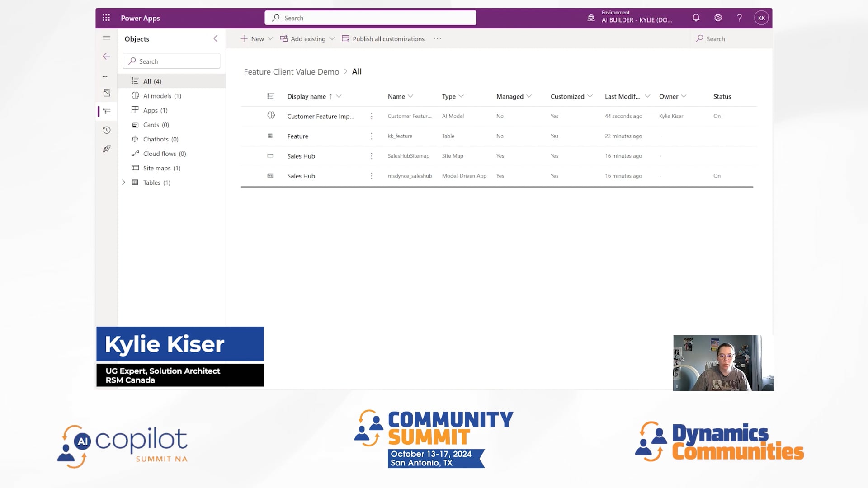The height and width of the screenshot is (488, 868).
Task: Open row options for Customer Feature Imp...
Action: point(372,116)
